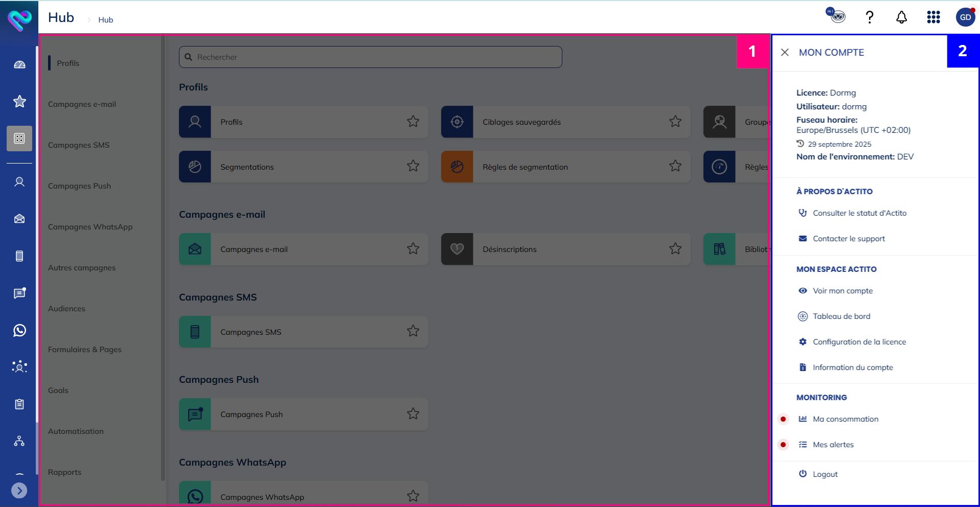
Task: Open the dashboard gauge icon in sidebar
Action: [x=19, y=65]
